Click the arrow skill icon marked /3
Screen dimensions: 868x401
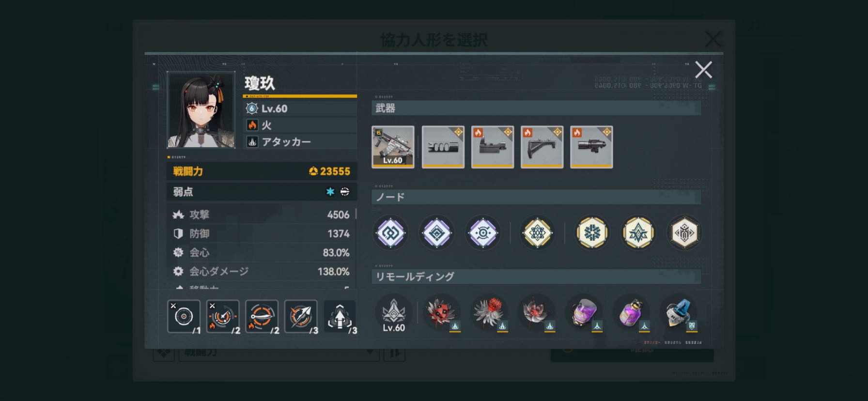pyautogui.click(x=301, y=317)
